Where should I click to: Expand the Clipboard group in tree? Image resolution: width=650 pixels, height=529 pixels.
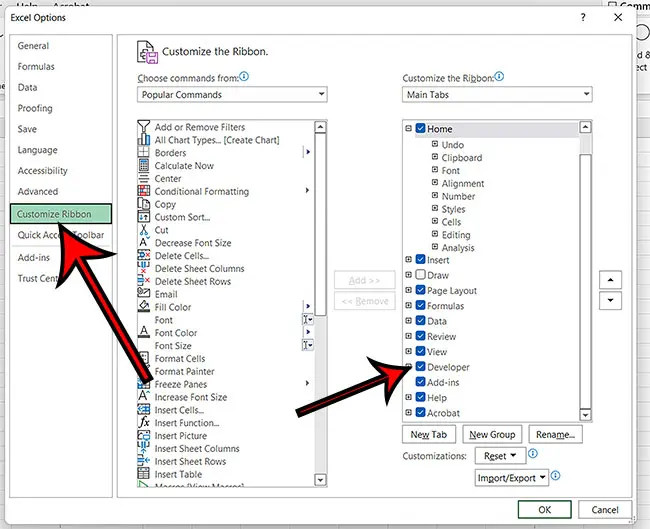click(434, 158)
